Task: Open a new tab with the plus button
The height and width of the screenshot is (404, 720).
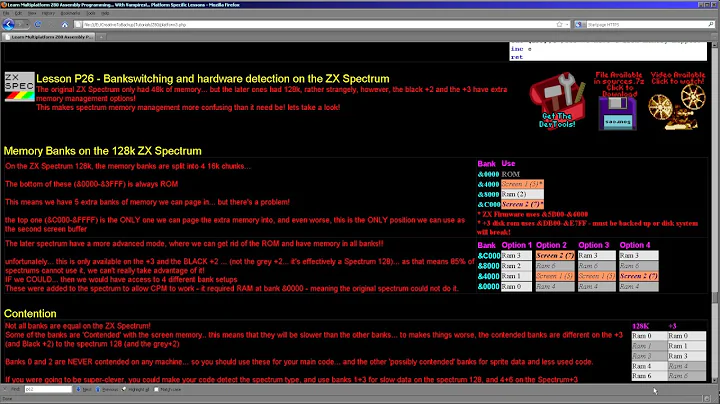Action: (101, 37)
